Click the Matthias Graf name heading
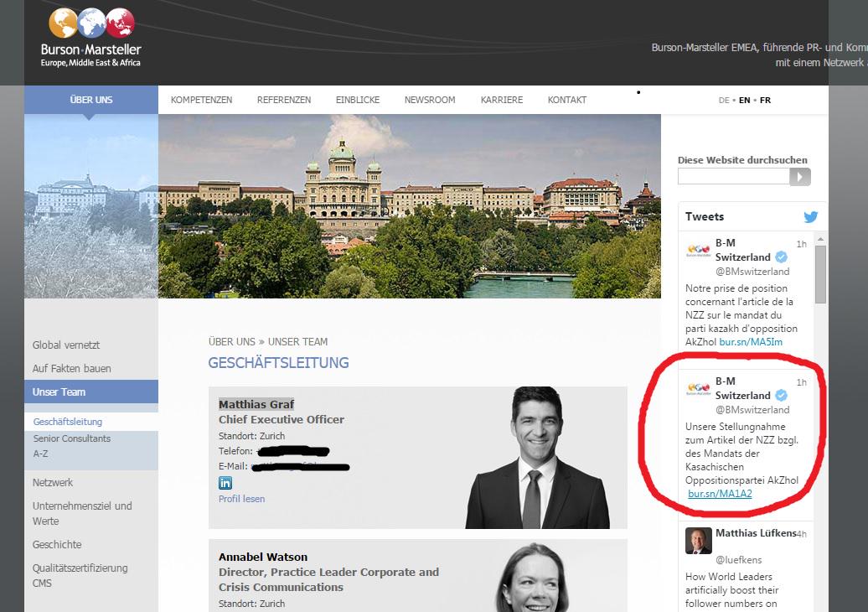 coord(256,404)
